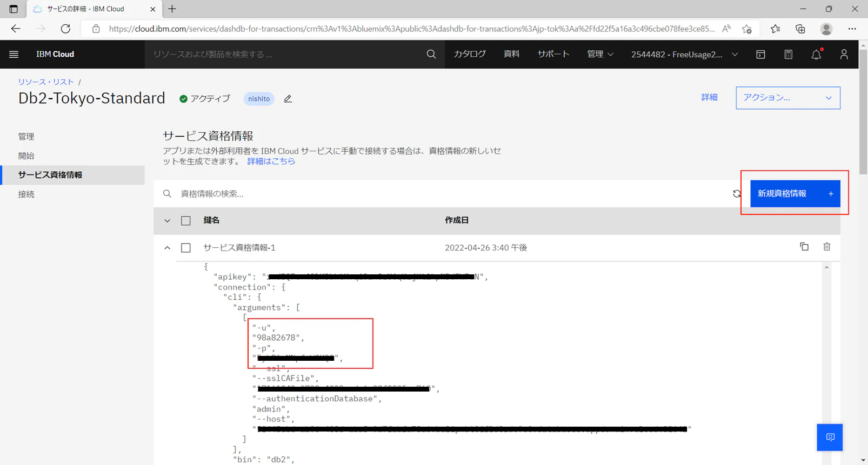Screen dimensions: 868x465
Task: Open the cost estimator calculator icon
Action: click(x=789, y=54)
